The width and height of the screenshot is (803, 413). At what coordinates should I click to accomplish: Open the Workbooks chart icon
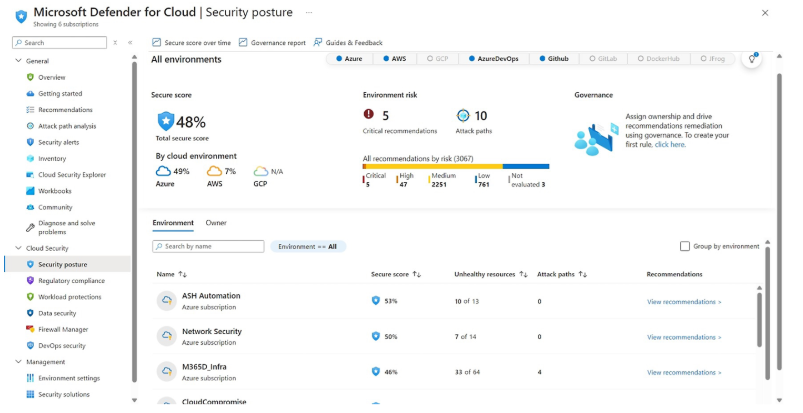tap(30, 191)
